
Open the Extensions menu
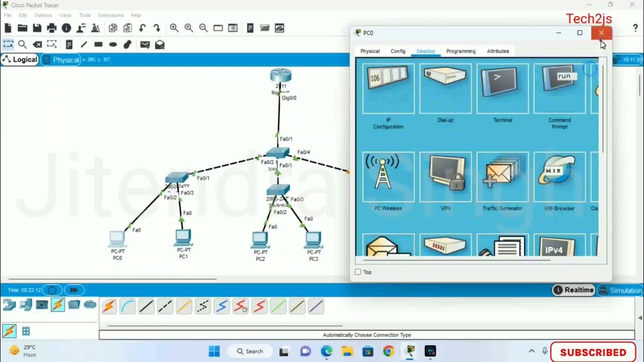(110, 15)
